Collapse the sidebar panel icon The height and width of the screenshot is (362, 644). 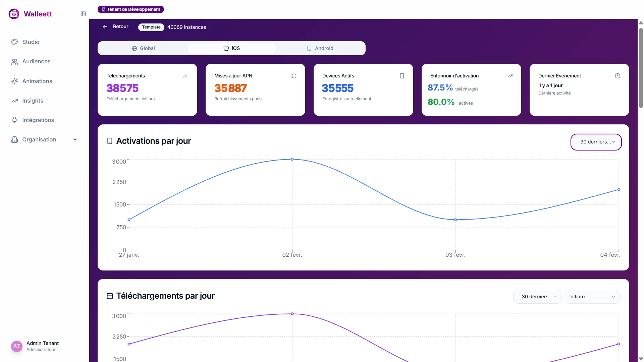pos(83,14)
